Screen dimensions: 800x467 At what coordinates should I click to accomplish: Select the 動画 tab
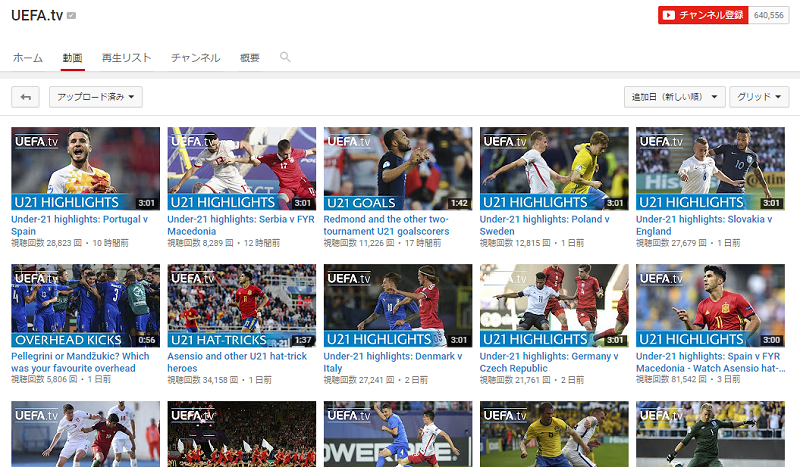[71, 58]
